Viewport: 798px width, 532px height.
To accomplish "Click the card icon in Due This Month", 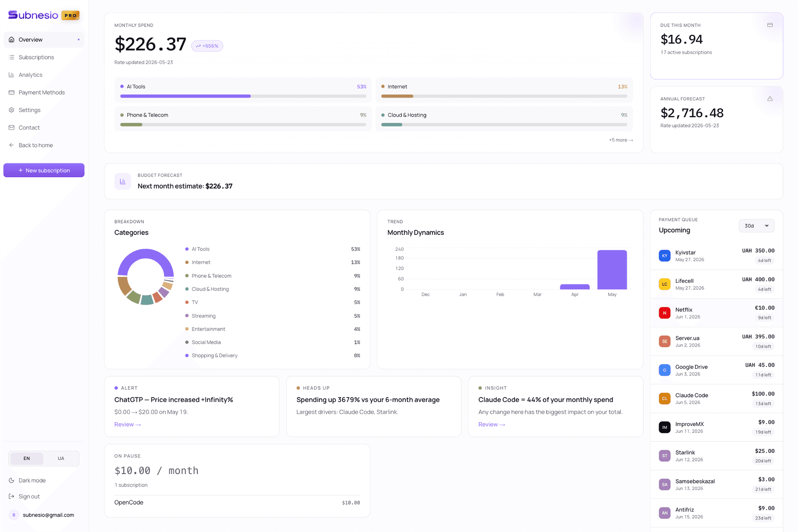I will [x=770, y=25].
